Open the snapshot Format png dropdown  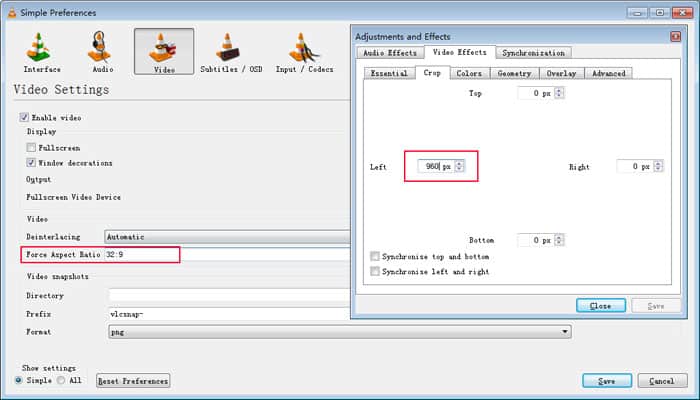(340, 332)
